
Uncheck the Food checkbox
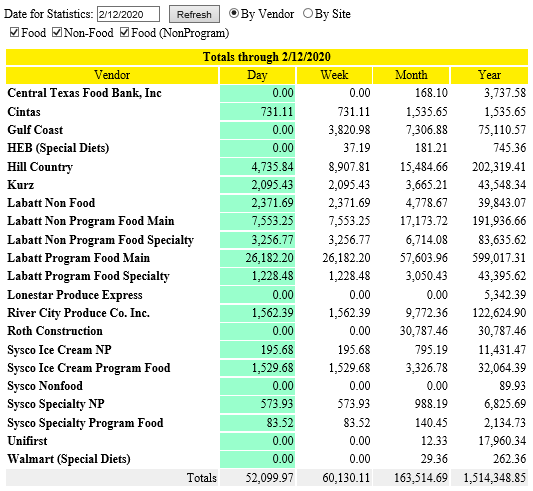click(x=15, y=33)
